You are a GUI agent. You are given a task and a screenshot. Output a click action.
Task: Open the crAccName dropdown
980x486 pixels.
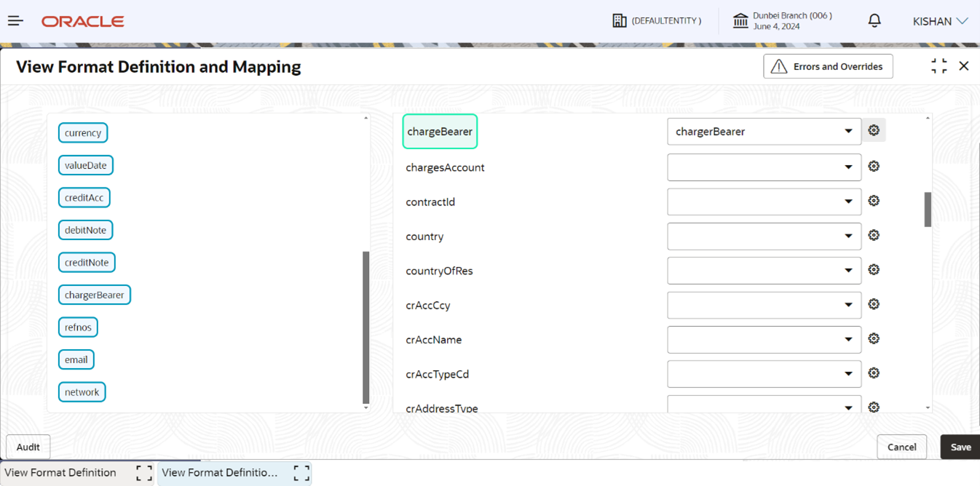(764, 339)
